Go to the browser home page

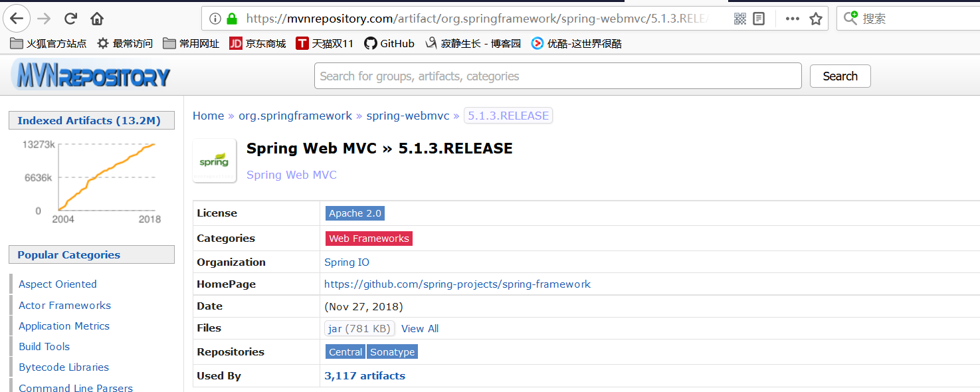pyautogui.click(x=97, y=19)
